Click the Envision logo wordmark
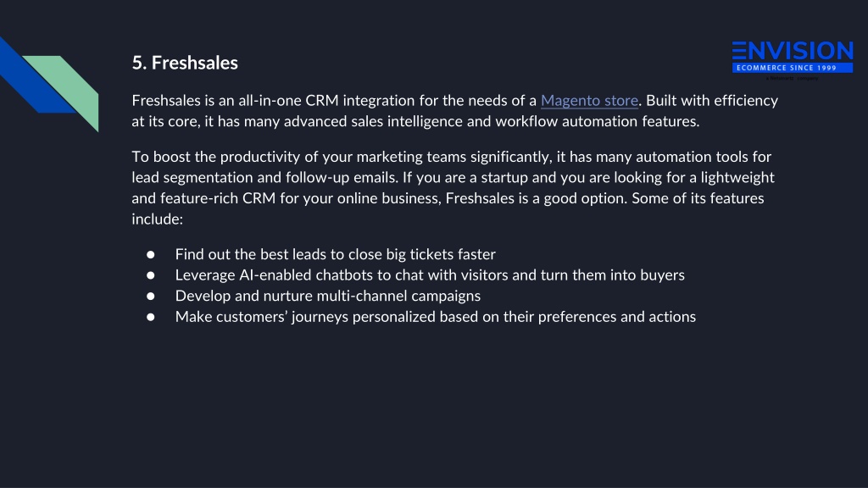This screenshot has width=868, height=488. [793, 51]
